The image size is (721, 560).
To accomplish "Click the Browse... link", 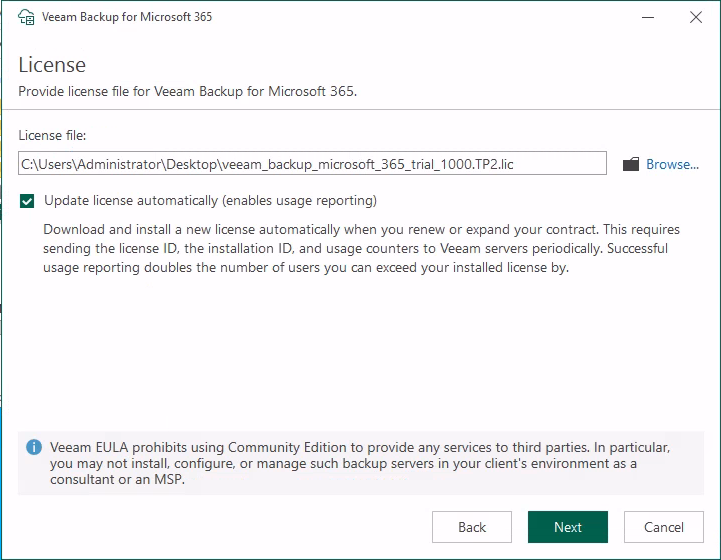I will tap(672, 164).
